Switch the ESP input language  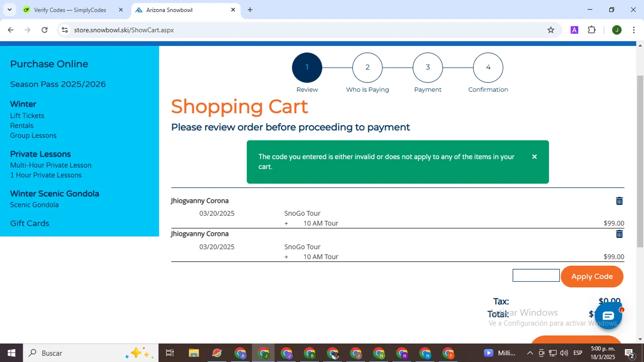click(578, 353)
